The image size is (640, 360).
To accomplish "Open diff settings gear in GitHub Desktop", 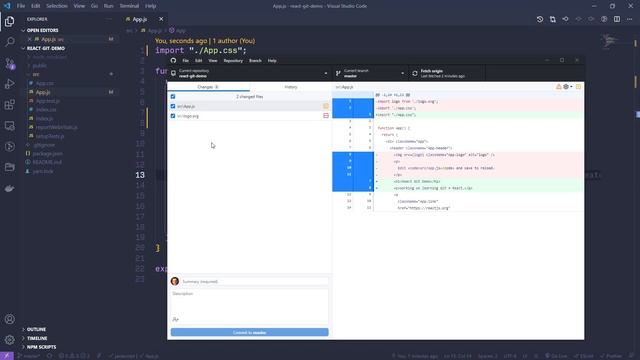I will point(567,87).
